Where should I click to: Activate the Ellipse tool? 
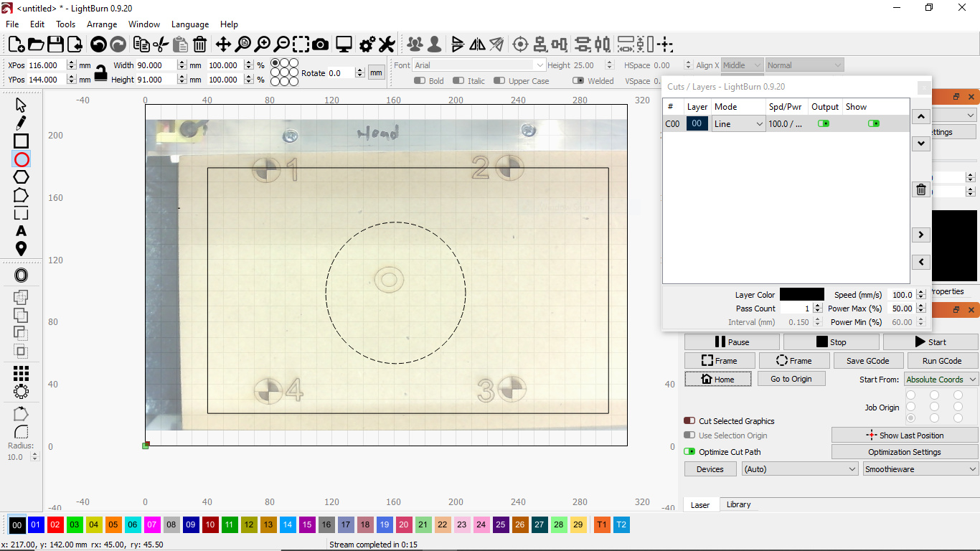click(21, 159)
